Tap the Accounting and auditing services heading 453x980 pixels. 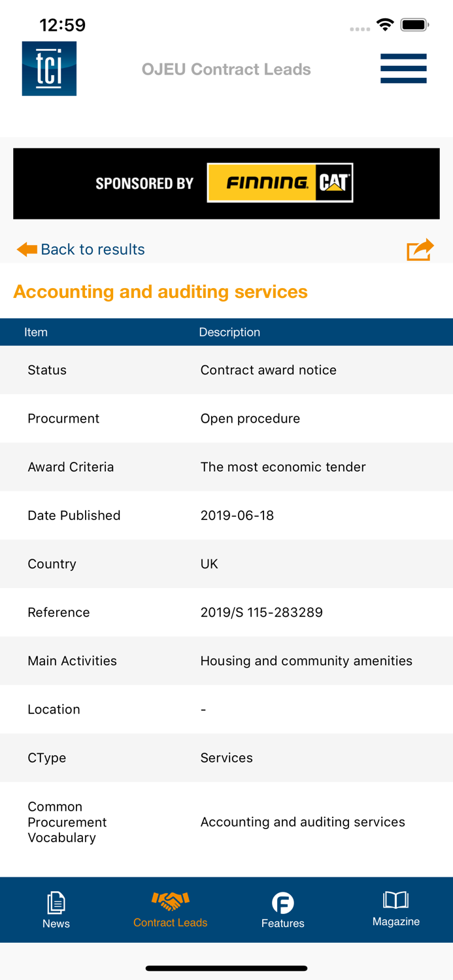[160, 291]
